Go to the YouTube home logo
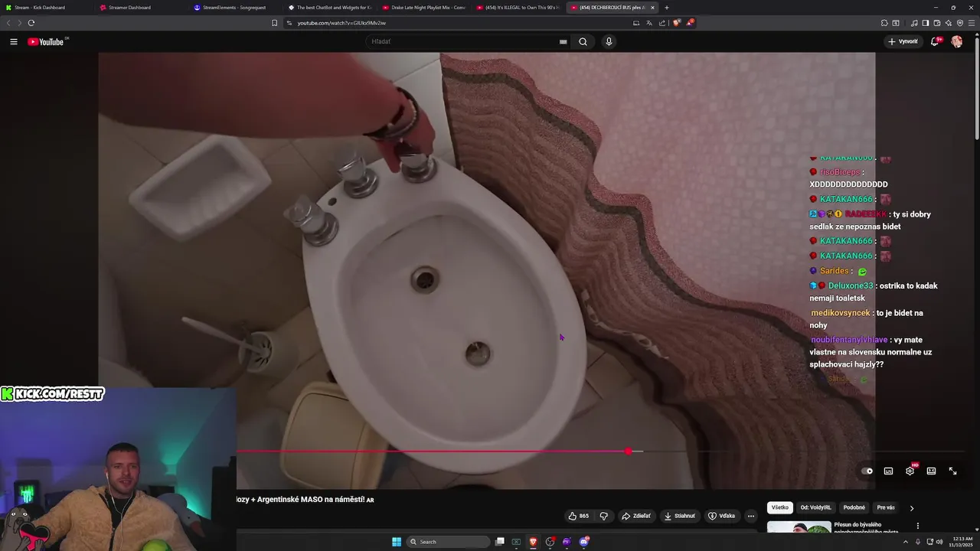980x551 pixels. tap(46, 41)
